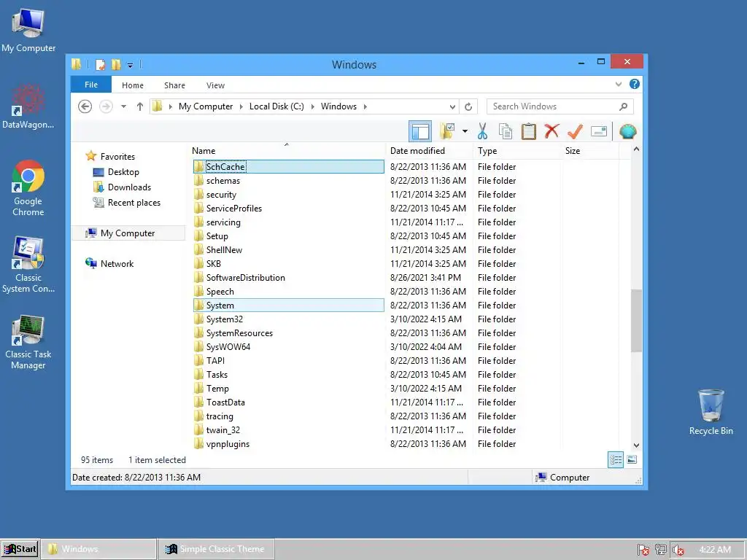
Task: Click My Computer in the address bar
Action: click(206, 106)
